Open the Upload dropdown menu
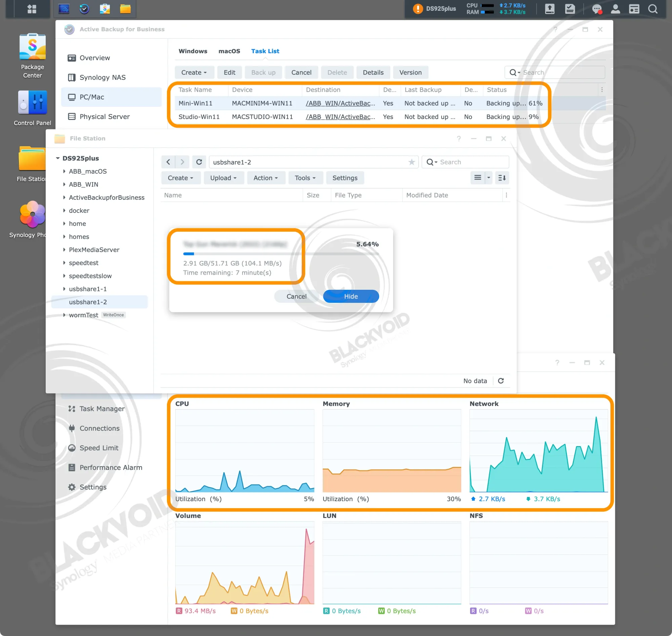The width and height of the screenshot is (672, 636). tap(224, 178)
